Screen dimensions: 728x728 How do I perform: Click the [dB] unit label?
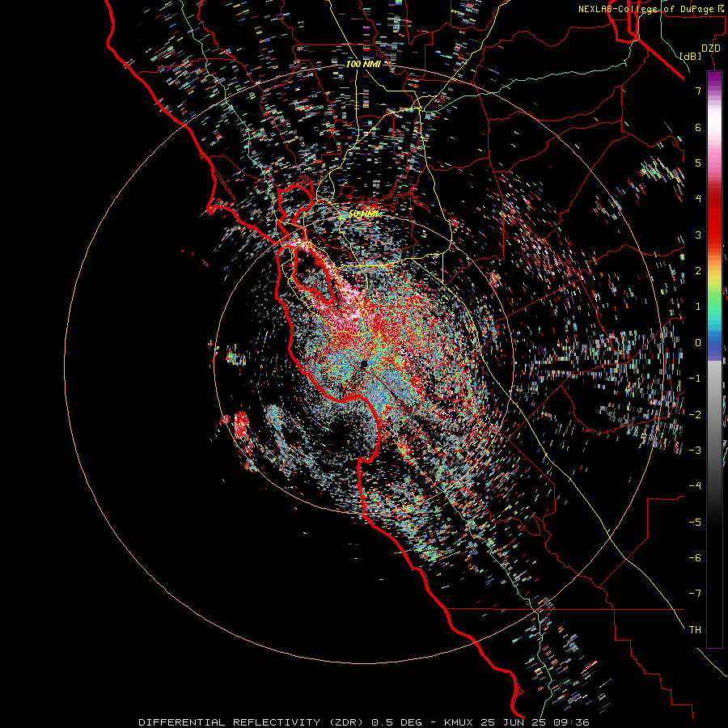[x=691, y=56]
